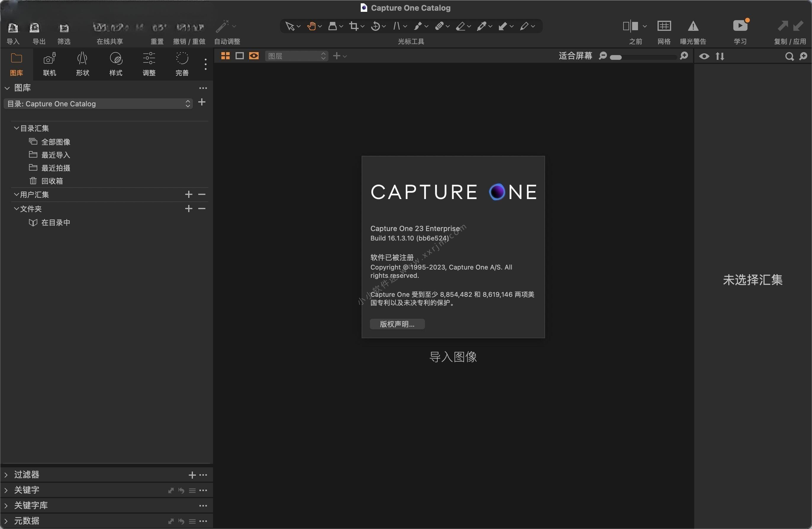This screenshot has width=812, height=529.
Task: Expand the 关键字 panel
Action: (6, 490)
